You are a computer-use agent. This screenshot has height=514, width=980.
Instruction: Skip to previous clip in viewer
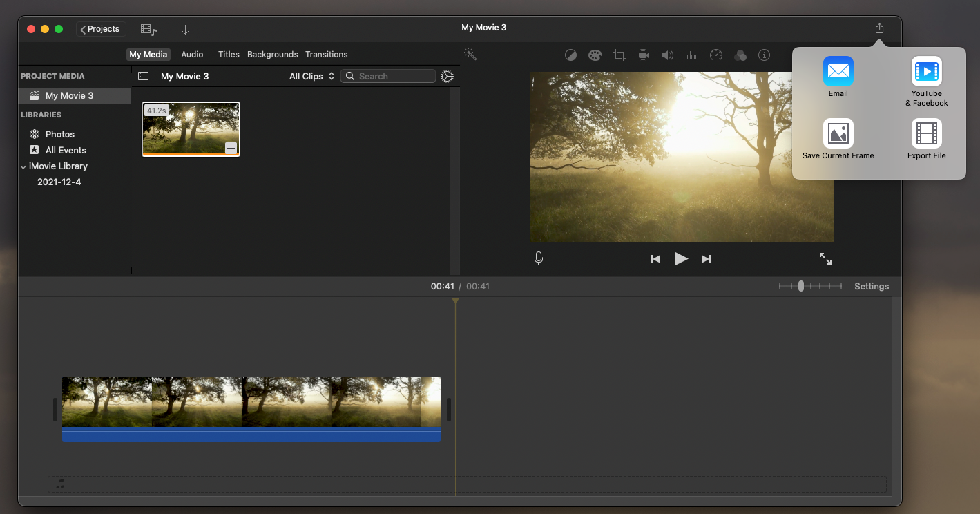(655, 259)
